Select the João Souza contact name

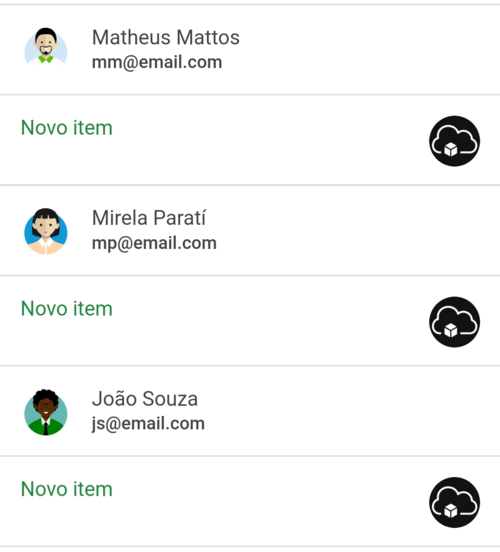point(145,399)
